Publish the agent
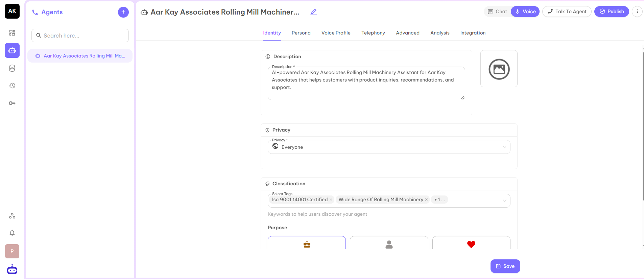The width and height of the screenshot is (644, 279). [x=612, y=11]
